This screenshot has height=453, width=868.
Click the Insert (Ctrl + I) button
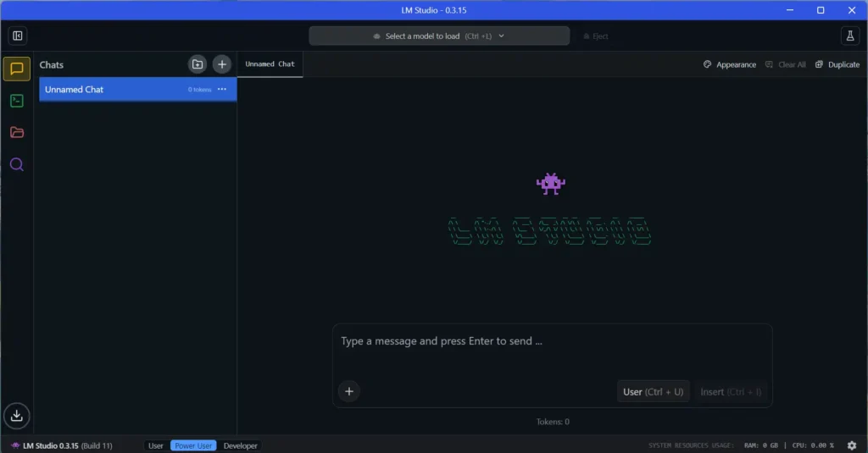[x=731, y=391]
